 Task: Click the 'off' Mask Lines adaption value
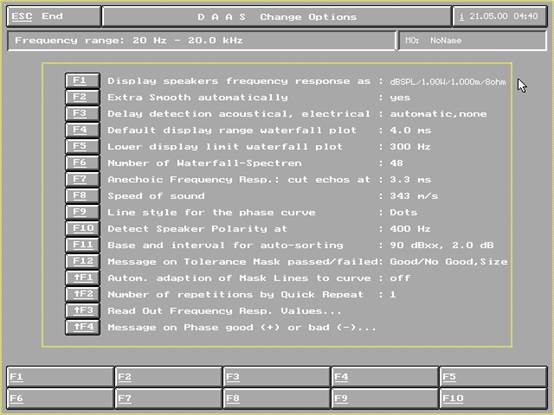pos(400,278)
